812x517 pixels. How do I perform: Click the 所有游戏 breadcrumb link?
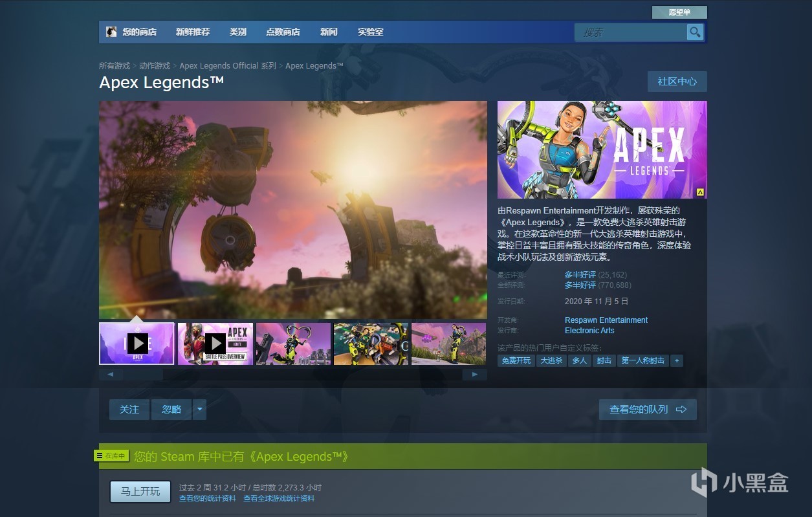(115, 66)
